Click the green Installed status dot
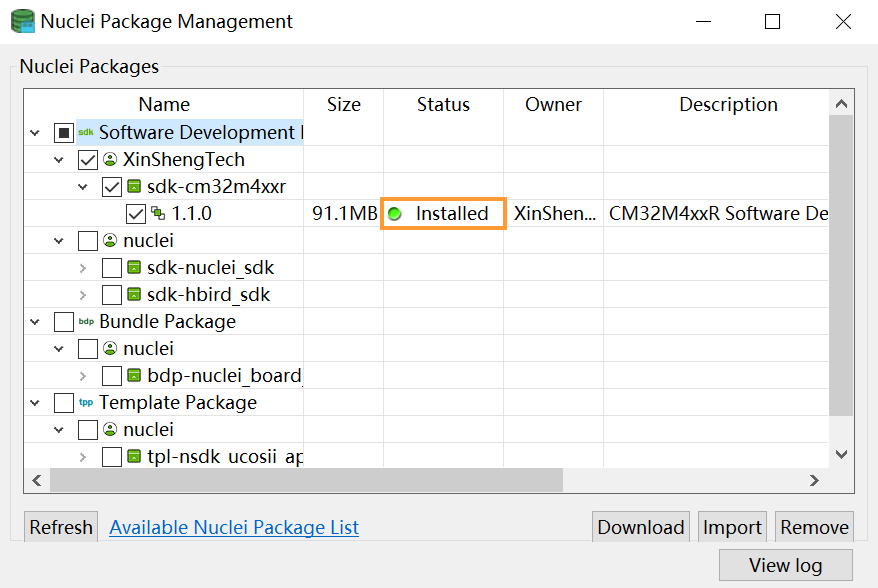 point(395,214)
